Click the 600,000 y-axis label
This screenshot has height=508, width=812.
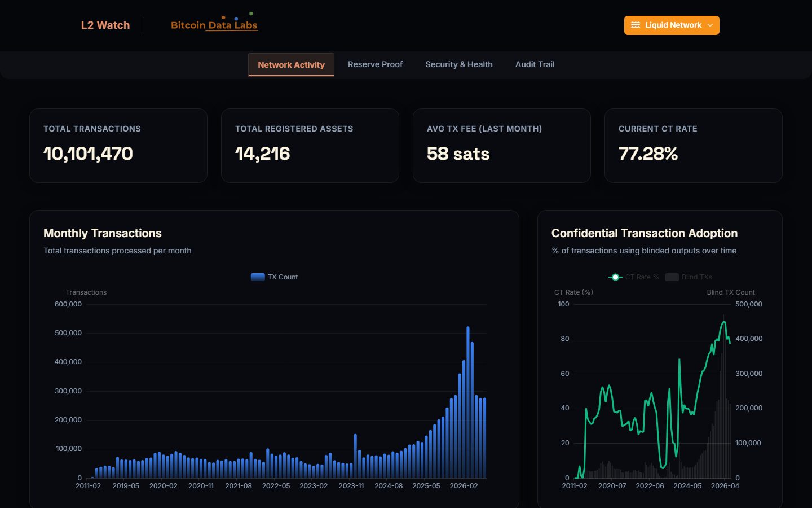point(68,304)
